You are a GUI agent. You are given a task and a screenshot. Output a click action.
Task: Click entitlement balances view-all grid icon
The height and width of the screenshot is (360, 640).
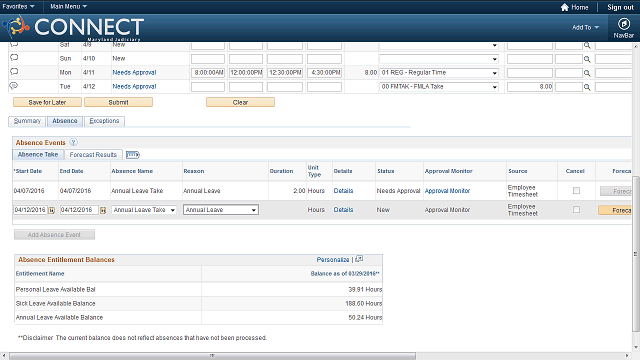tap(359, 259)
